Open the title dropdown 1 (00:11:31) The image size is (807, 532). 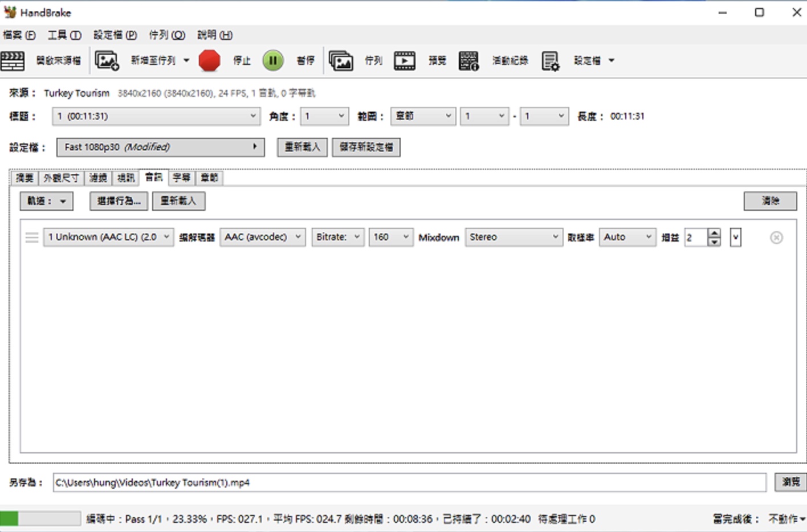[156, 116]
